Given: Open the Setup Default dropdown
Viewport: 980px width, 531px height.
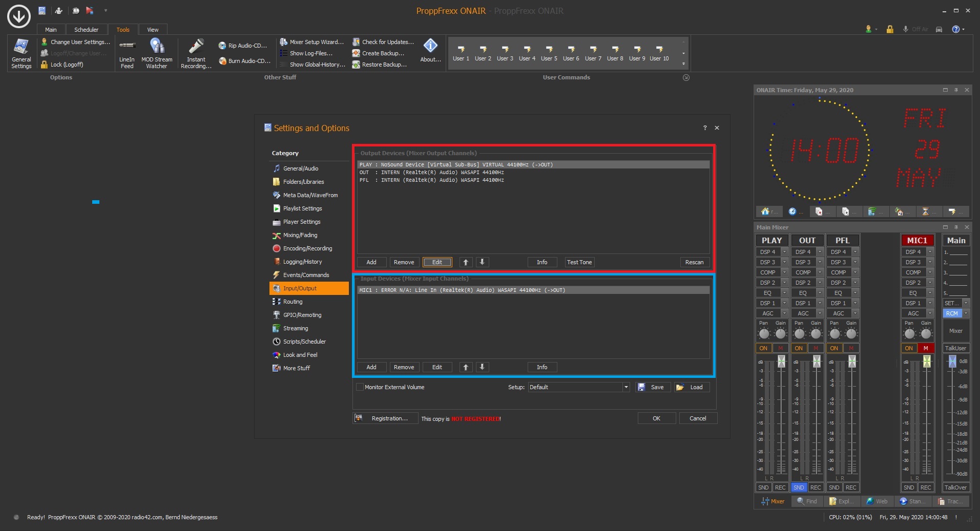Looking at the screenshot, I should [626, 387].
